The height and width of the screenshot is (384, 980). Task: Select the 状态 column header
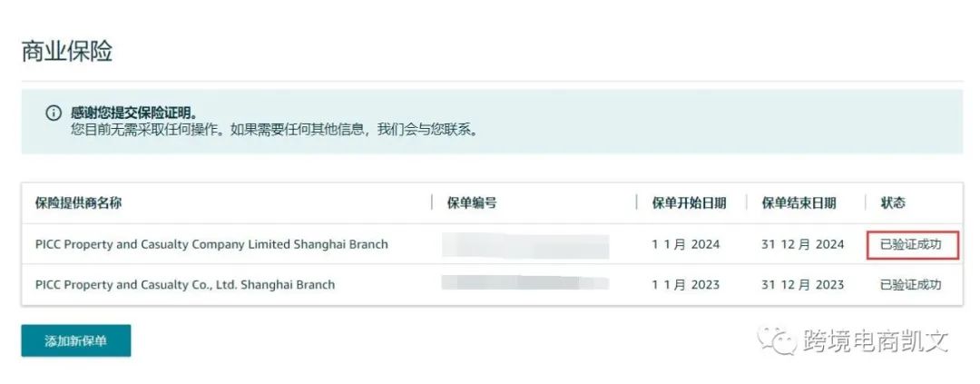tap(893, 202)
